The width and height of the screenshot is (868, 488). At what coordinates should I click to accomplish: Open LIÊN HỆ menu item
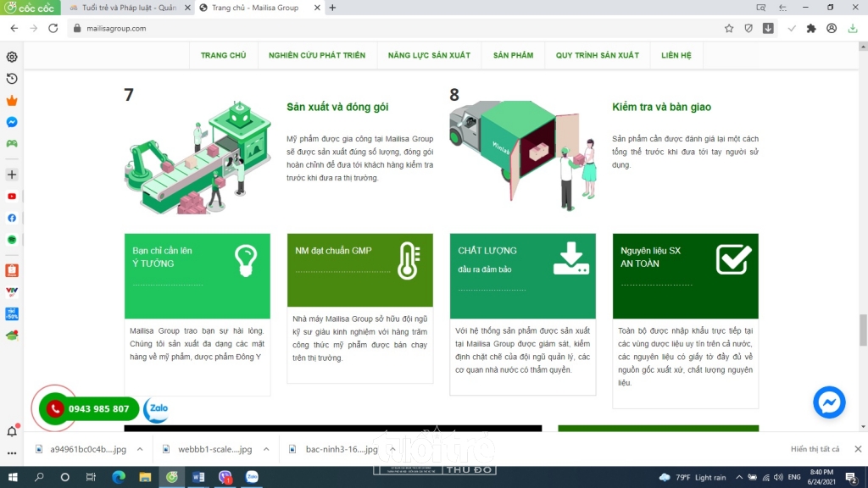tap(676, 55)
